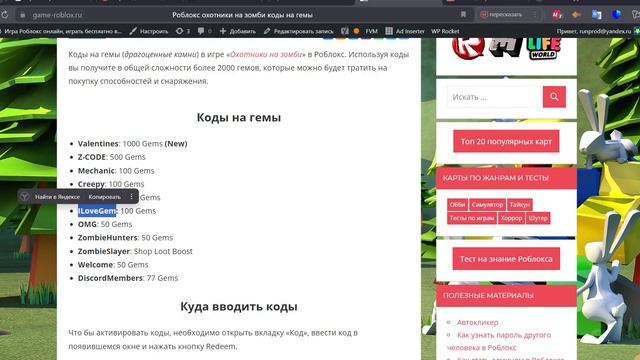Open the user greeting 'Привет, runprod@yandex.ru'
This screenshot has height=360, width=640.
pyautogui.click(x=594, y=31)
